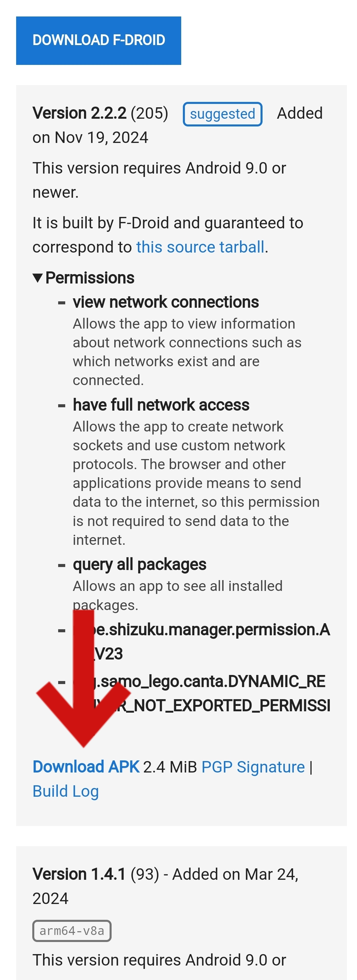Click the DOWNLOAD F-DROID button
The image size is (357, 980).
(98, 40)
